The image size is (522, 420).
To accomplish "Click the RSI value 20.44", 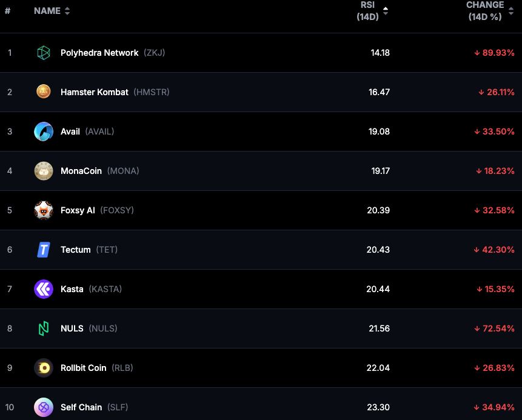I will 378,289.
